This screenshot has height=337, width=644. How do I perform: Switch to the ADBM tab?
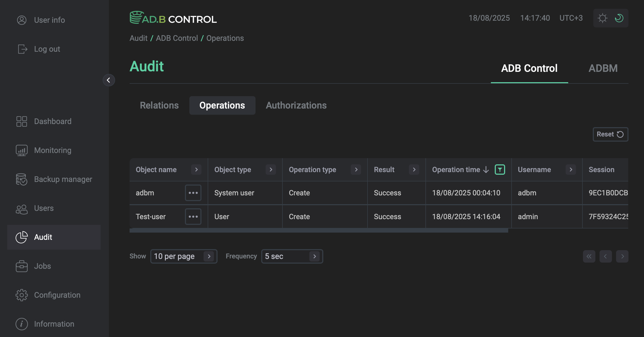pos(603,68)
